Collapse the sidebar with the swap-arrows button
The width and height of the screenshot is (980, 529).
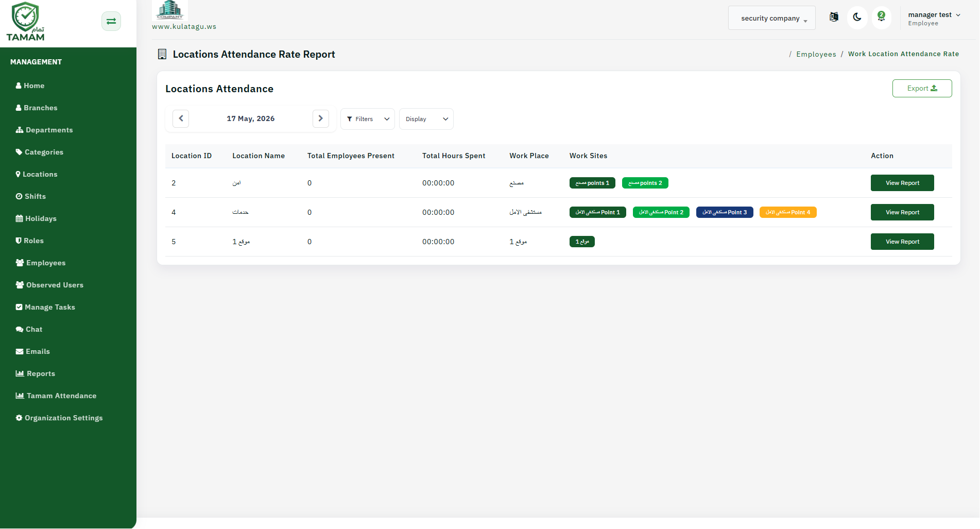111,21
